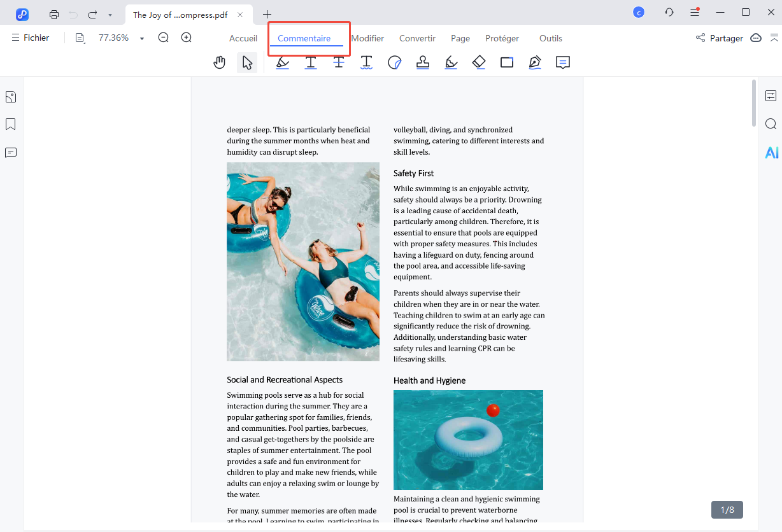Expand the zoom percentage dropdown

tap(142, 39)
